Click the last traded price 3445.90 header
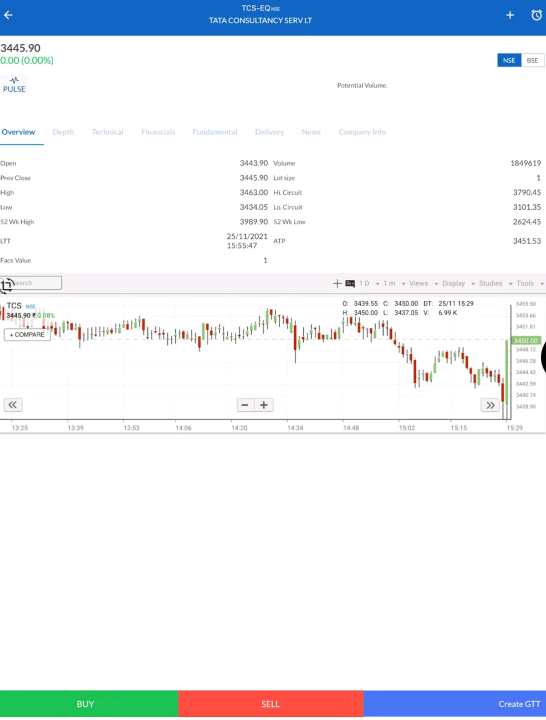 coord(21,48)
